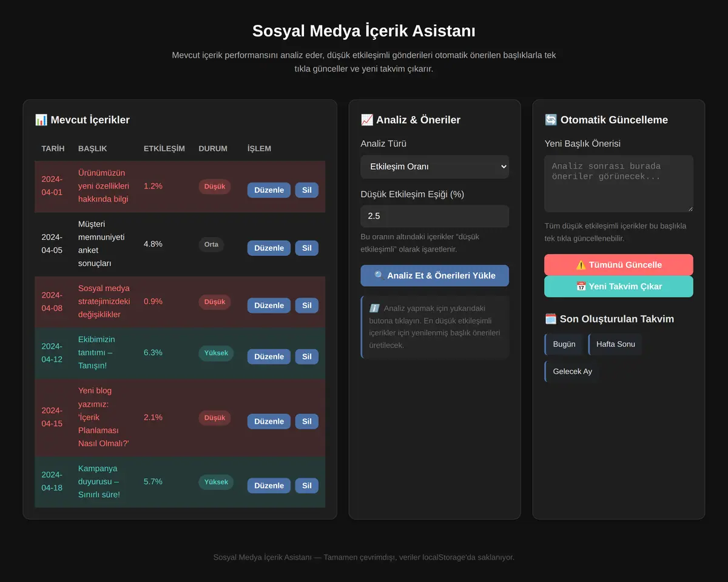Edit the Kampanya duyurusu row

(x=269, y=486)
